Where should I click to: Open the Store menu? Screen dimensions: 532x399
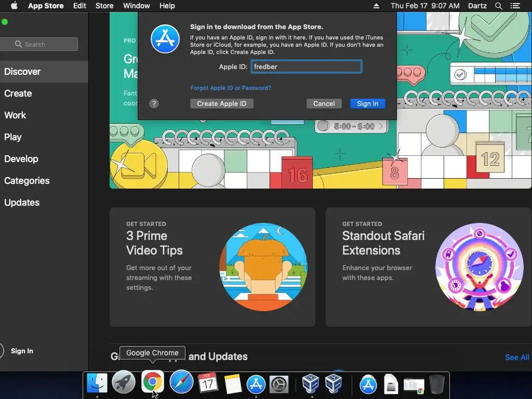coord(104,6)
